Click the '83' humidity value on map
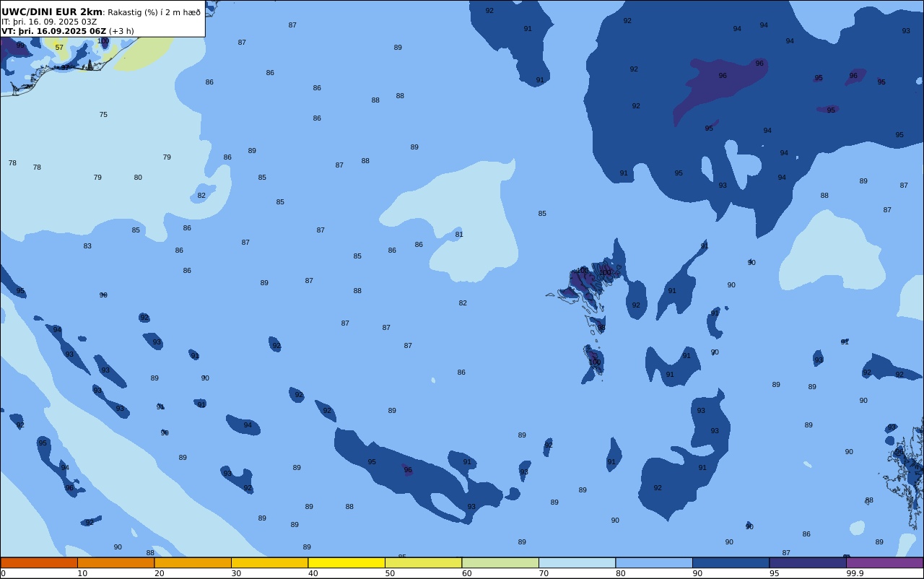 [x=87, y=246]
